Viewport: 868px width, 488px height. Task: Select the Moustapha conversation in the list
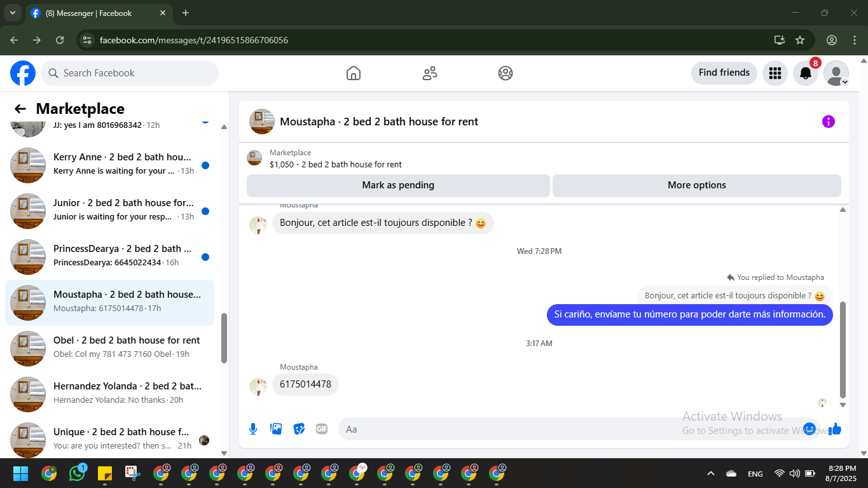[x=109, y=302]
